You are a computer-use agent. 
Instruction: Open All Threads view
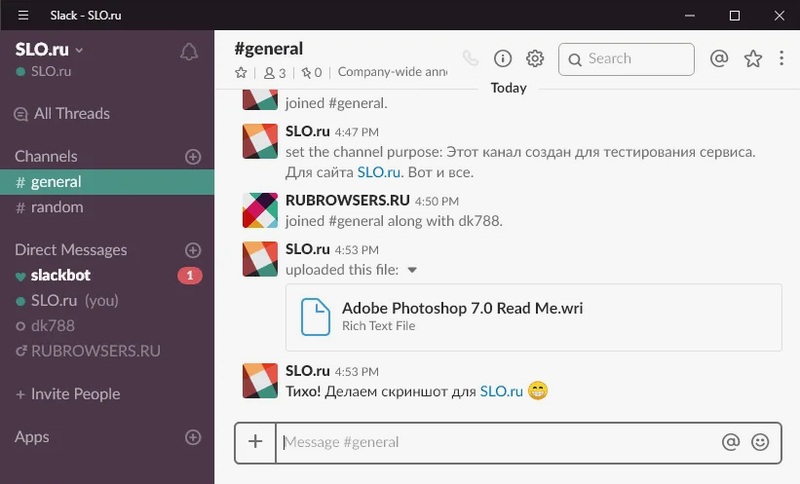coord(71,114)
